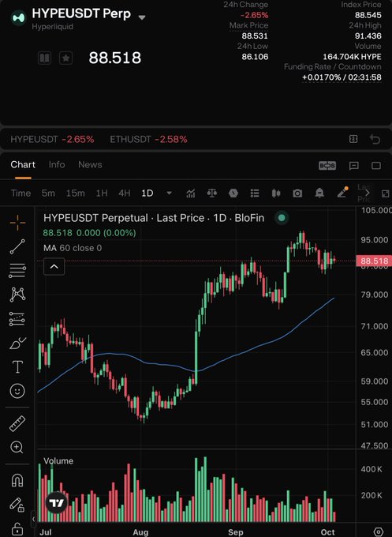392x537 pixels.
Task: Click the MA 60 close indicator label
Action: [x=73, y=248]
